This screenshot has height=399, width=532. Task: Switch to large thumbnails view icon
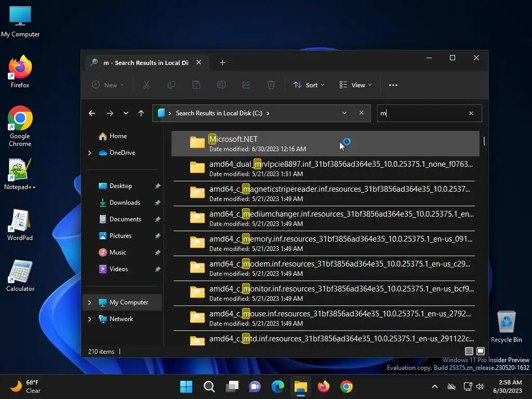click(x=481, y=351)
